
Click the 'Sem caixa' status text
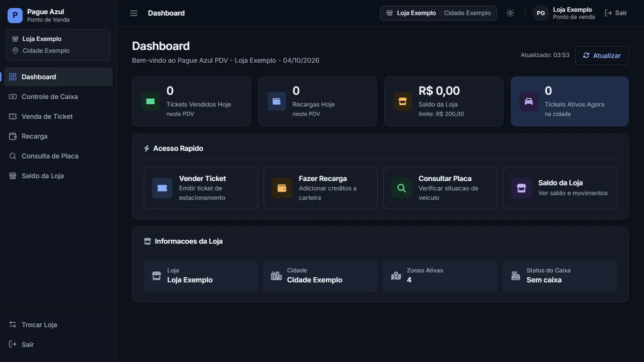[x=544, y=280]
